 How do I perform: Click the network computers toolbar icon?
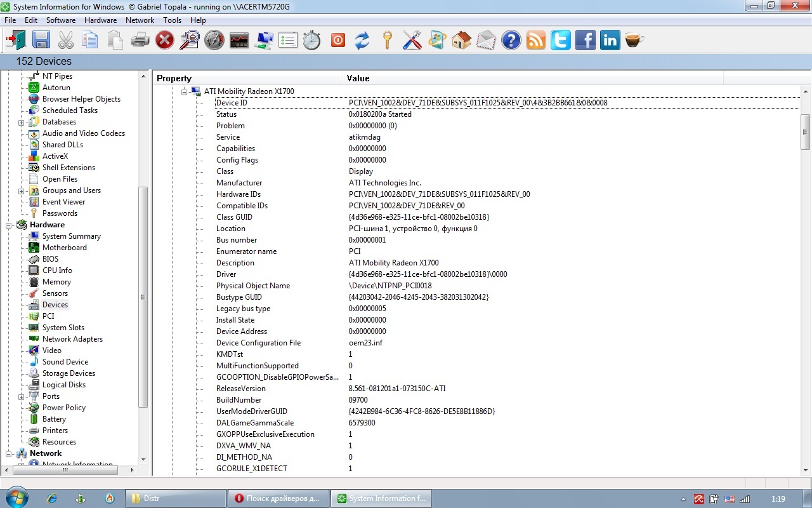click(x=264, y=41)
